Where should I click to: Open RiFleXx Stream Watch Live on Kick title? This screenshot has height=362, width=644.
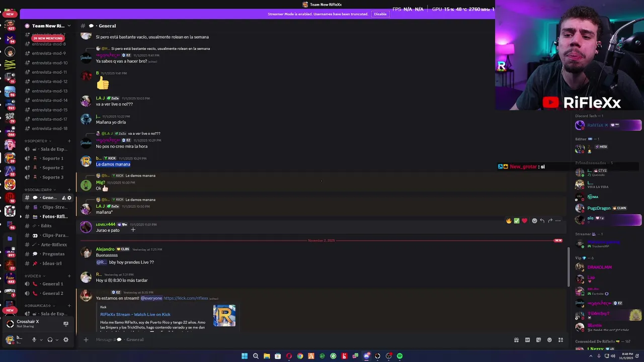(x=135, y=315)
